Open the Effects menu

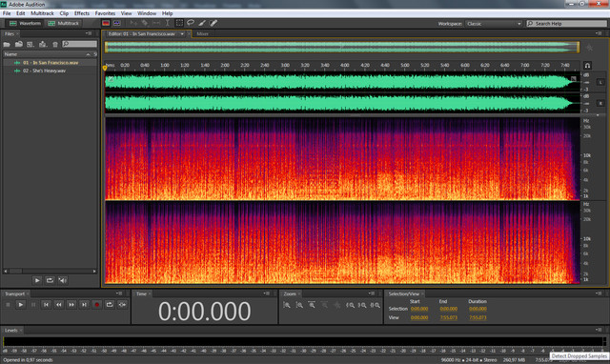click(82, 13)
